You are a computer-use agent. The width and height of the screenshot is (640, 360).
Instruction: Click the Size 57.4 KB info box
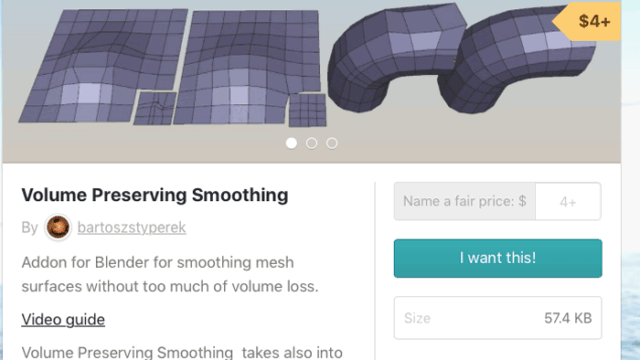coord(498,318)
